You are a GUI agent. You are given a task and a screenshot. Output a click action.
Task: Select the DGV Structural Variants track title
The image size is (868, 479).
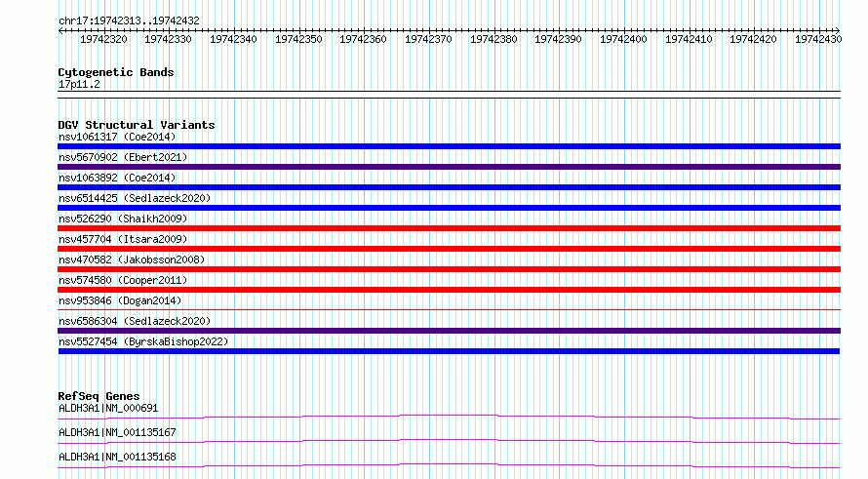(x=137, y=125)
